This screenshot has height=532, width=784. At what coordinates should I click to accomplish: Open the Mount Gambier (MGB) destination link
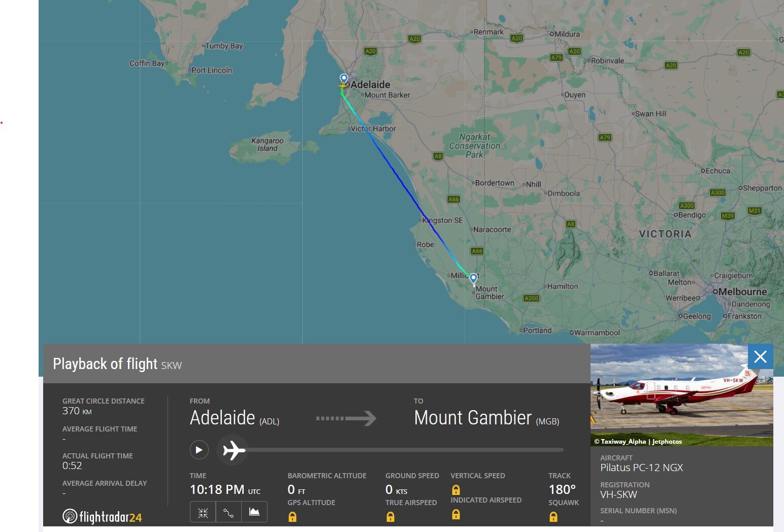486,418
